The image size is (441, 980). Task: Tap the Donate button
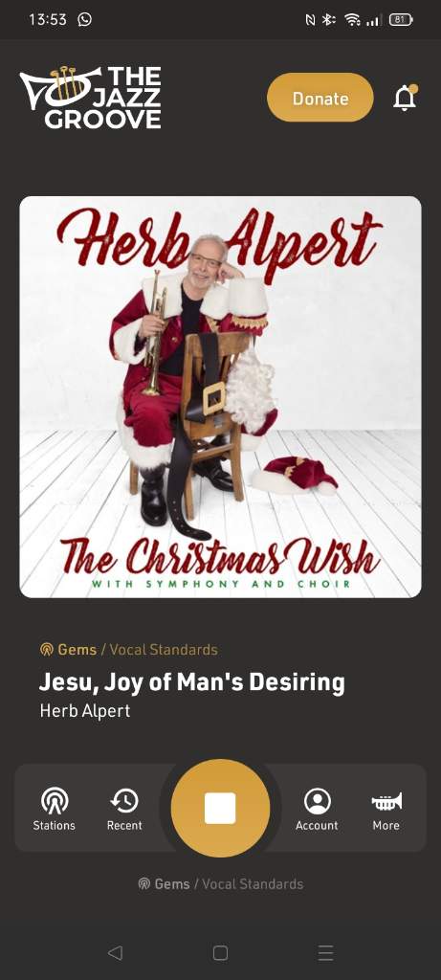320,98
